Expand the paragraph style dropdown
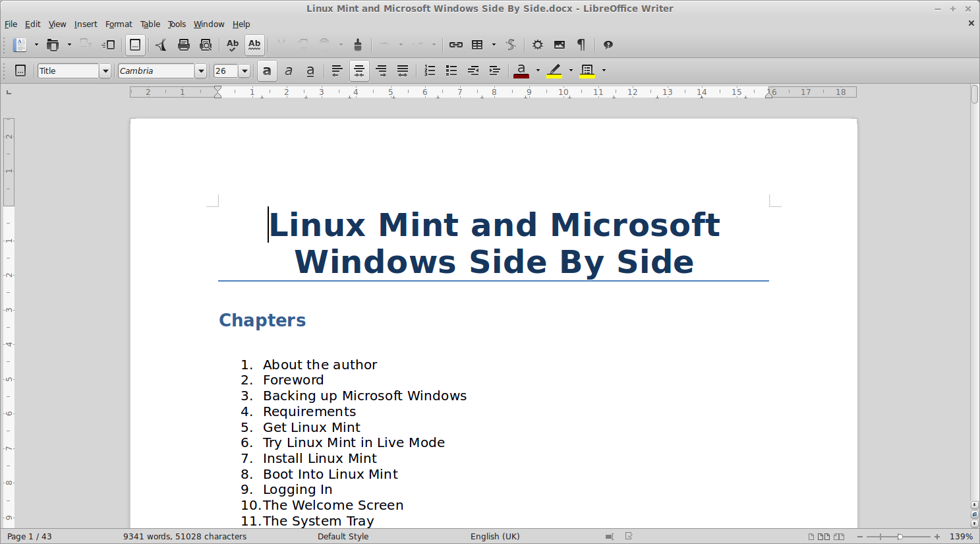Image resolution: width=980 pixels, height=544 pixels. click(x=105, y=71)
